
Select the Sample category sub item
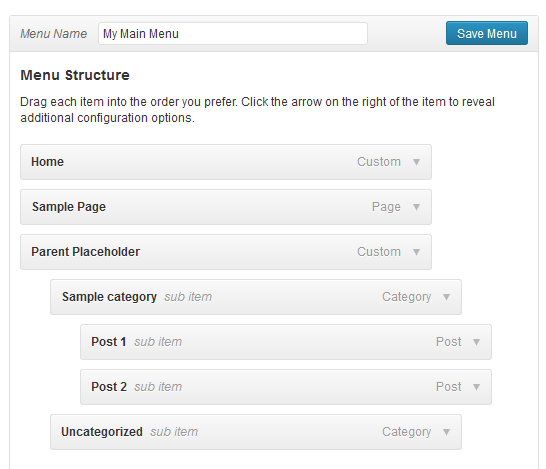point(256,297)
